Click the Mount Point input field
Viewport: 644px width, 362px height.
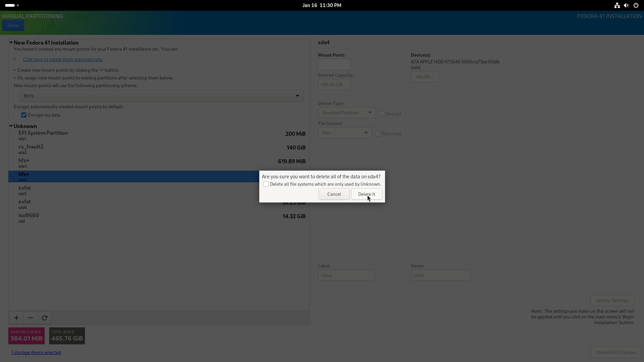click(334, 64)
